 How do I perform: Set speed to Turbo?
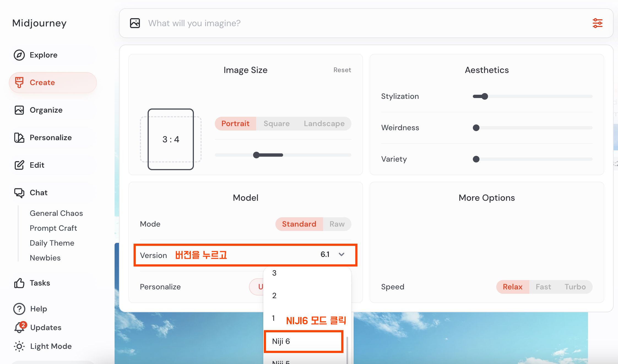(575, 287)
